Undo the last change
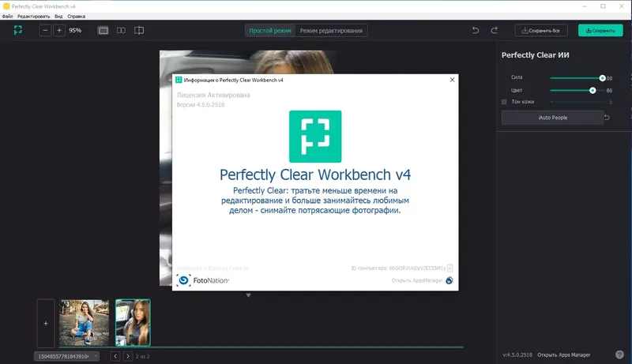632x364 pixels. click(476, 30)
